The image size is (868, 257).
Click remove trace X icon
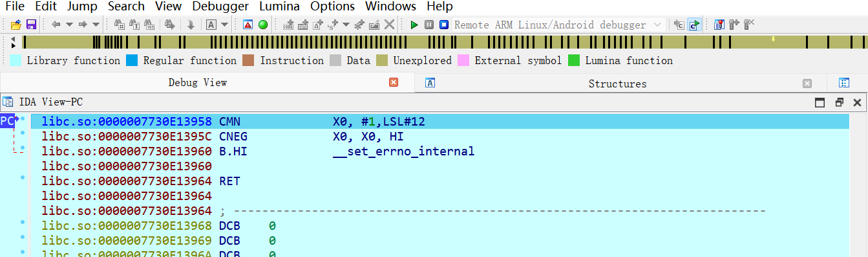click(749, 25)
